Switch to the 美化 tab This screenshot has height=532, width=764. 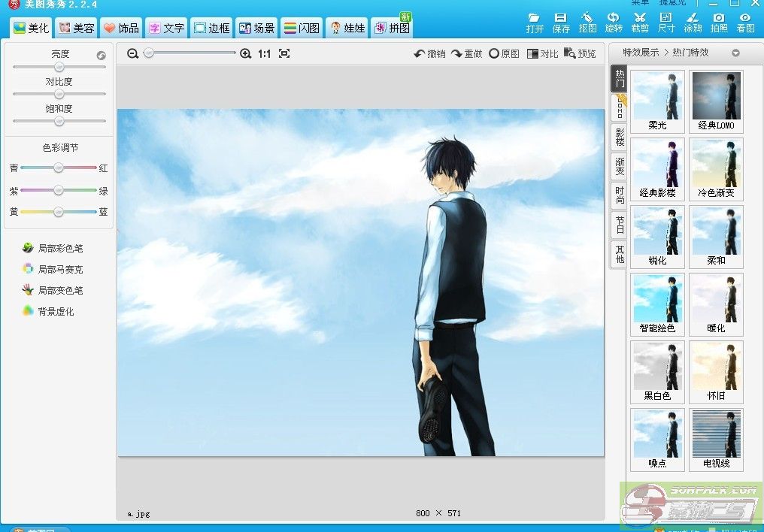pyautogui.click(x=31, y=28)
